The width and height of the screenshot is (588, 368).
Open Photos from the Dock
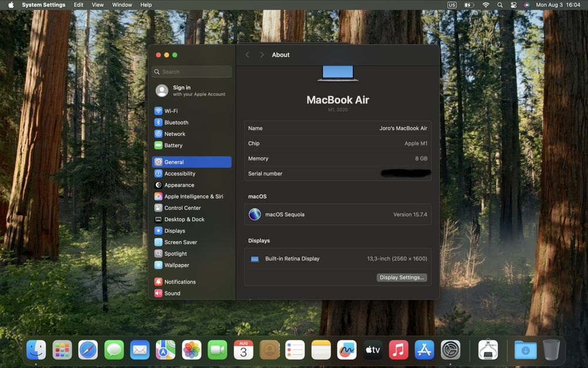(x=192, y=350)
